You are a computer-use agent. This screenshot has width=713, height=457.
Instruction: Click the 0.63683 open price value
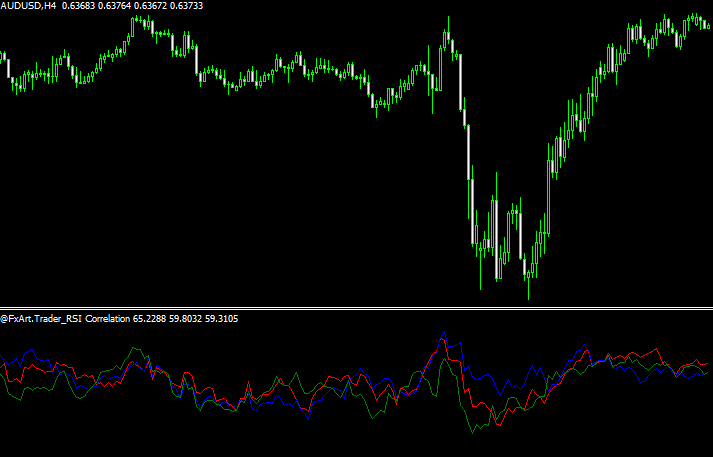(78, 6)
